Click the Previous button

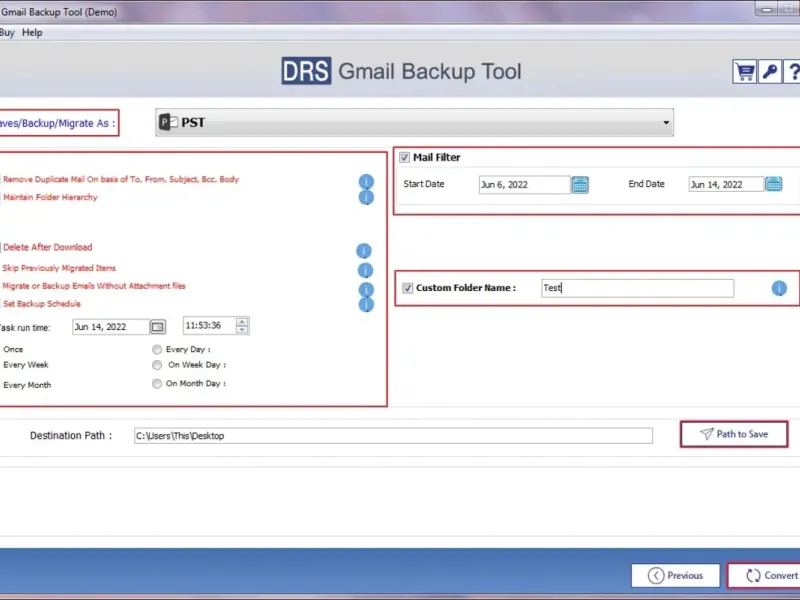pos(676,576)
